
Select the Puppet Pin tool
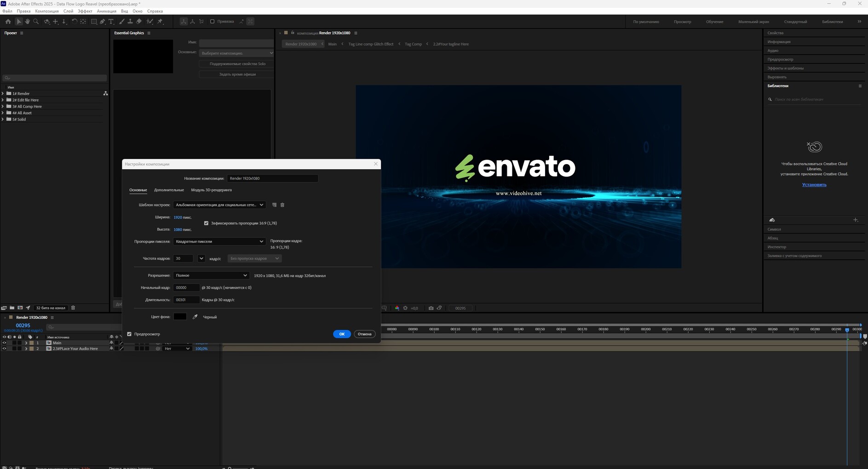pos(160,22)
